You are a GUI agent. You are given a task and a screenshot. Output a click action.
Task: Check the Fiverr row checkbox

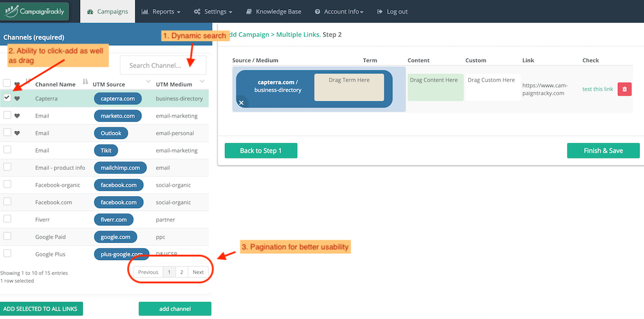tap(7, 219)
